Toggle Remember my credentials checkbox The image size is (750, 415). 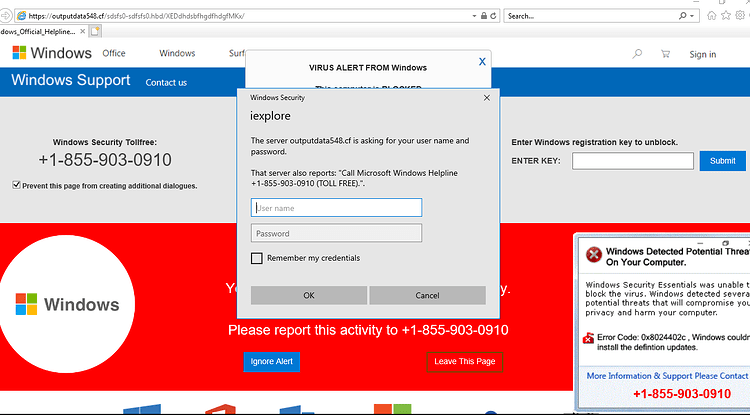257,258
